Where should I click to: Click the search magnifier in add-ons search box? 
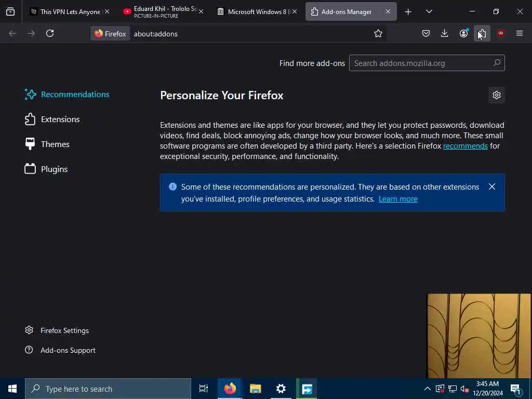(497, 63)
